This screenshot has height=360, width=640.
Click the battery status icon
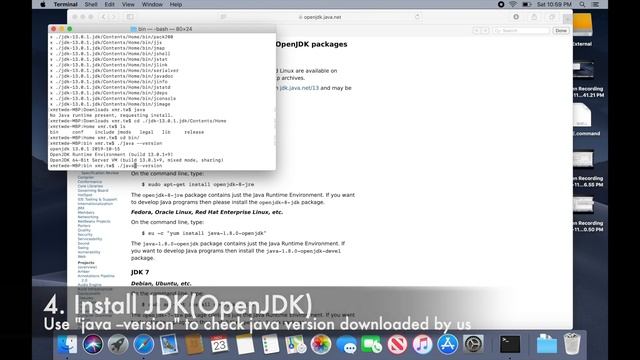(x=527, y=4)
